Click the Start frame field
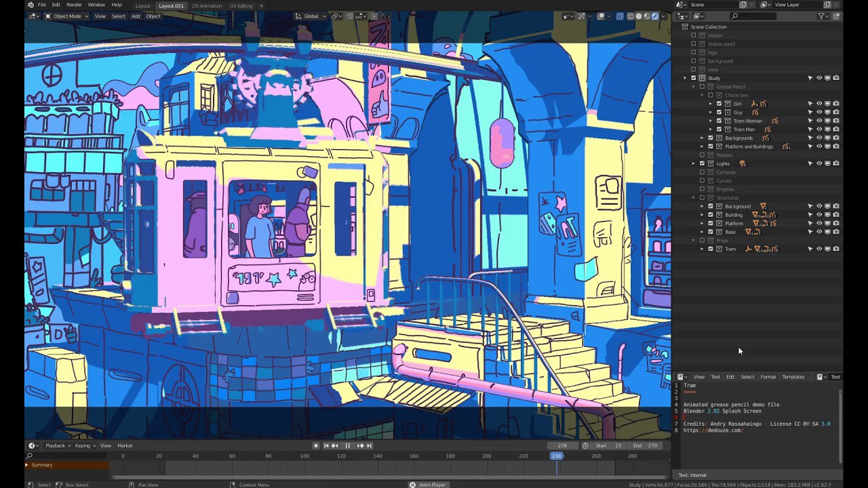This screenshot has height=488, width=868. coord(609,445)
